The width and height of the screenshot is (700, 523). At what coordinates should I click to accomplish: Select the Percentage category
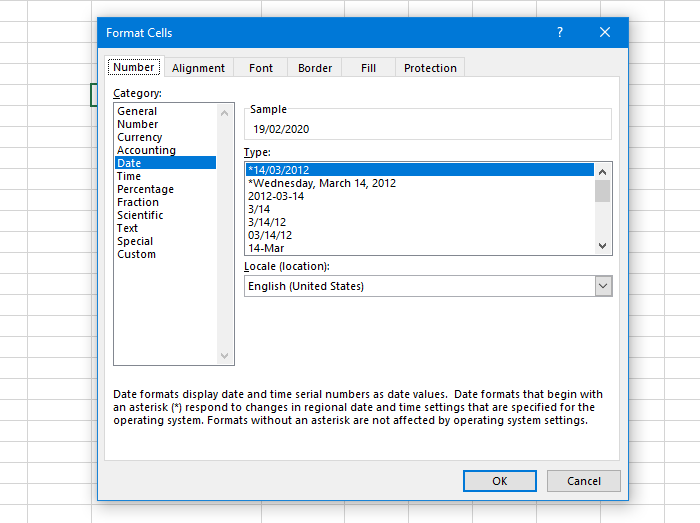[145, 189]
